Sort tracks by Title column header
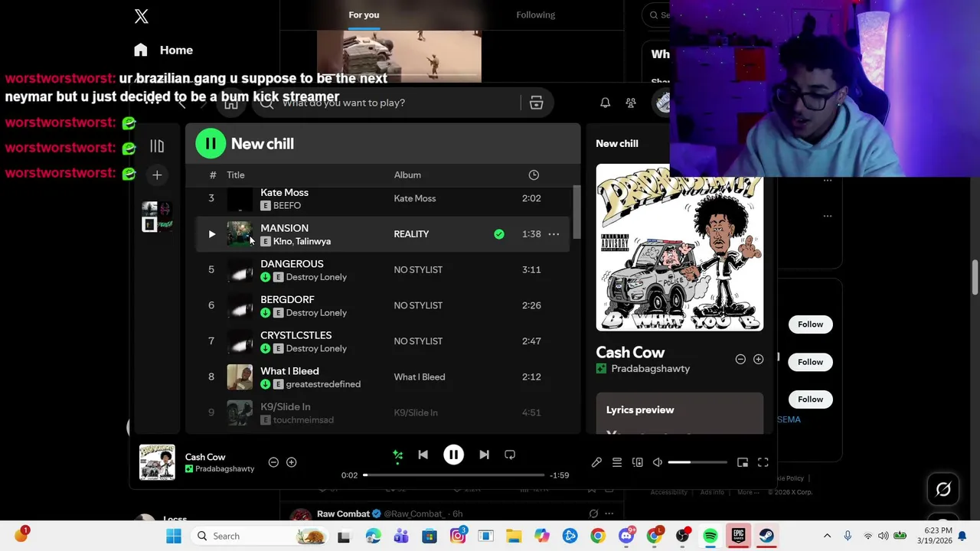 click(235, 175)
